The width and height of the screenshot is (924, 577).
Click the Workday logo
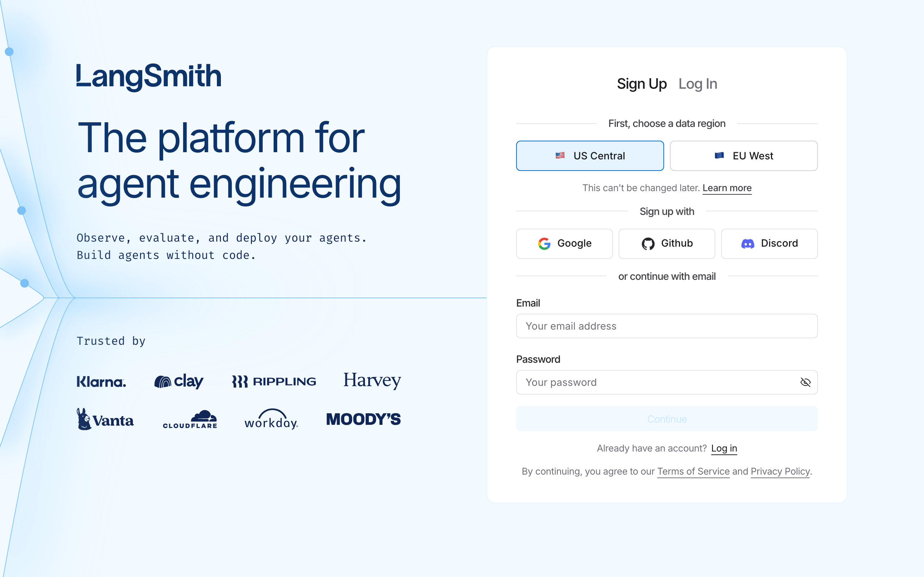click(x=271, y=419)
